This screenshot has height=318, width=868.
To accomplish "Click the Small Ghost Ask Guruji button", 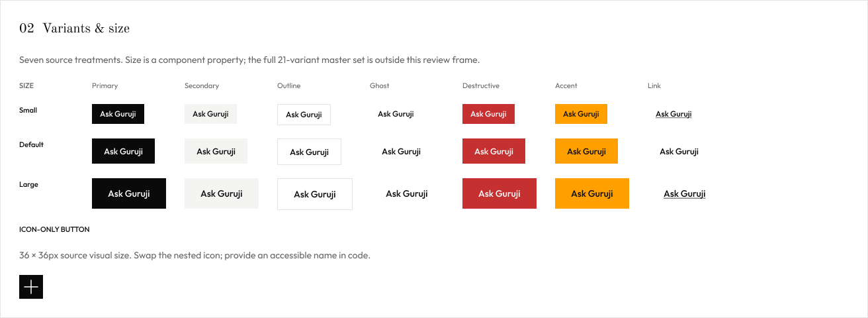I will tap(396, 114).
